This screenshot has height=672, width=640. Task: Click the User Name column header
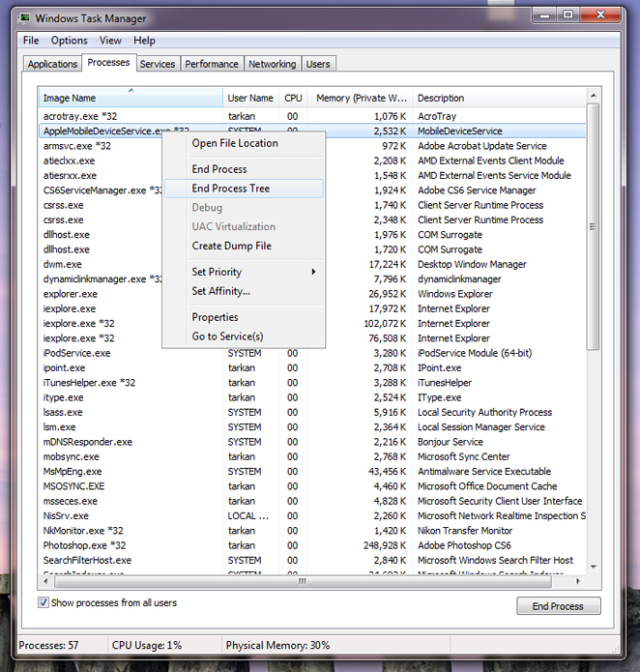(x=250, y=98)
